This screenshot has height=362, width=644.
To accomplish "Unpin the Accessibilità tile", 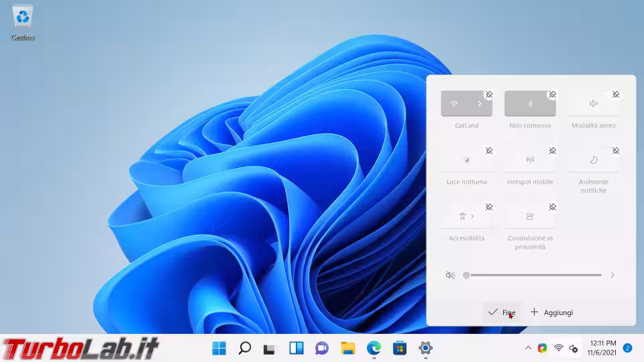I will [x=489, y=207].
